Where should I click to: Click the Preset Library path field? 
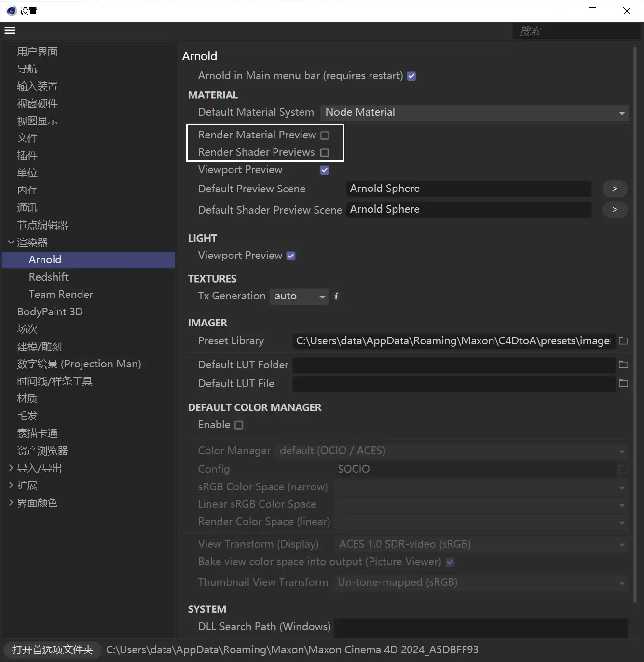tap(453, 341)
